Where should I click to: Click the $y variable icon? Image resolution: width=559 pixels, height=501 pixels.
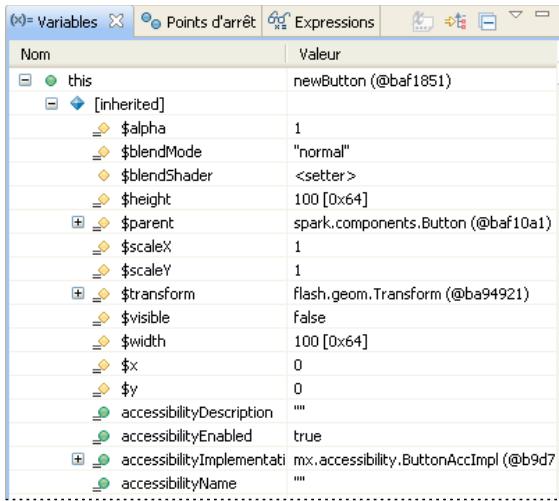click(x=101, y=389)
